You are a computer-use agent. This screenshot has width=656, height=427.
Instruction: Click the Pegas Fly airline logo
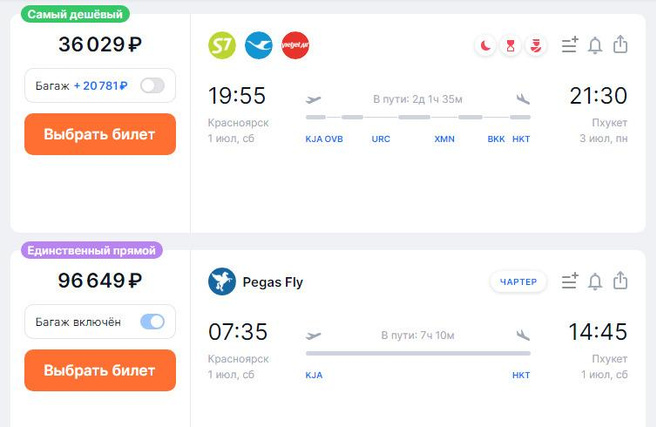(x=222, y=282)
